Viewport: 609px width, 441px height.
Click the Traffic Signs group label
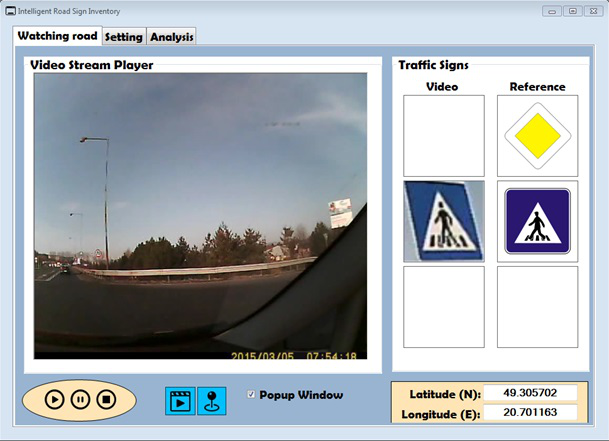(433, 65)
